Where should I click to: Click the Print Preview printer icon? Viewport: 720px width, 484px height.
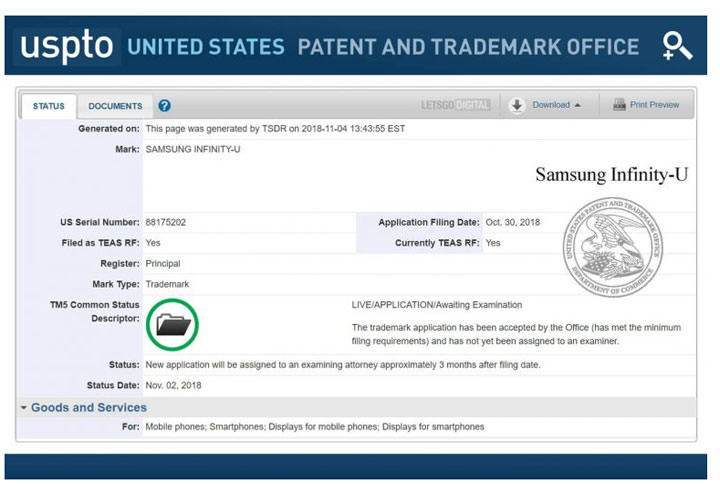(x=620, y=105)
